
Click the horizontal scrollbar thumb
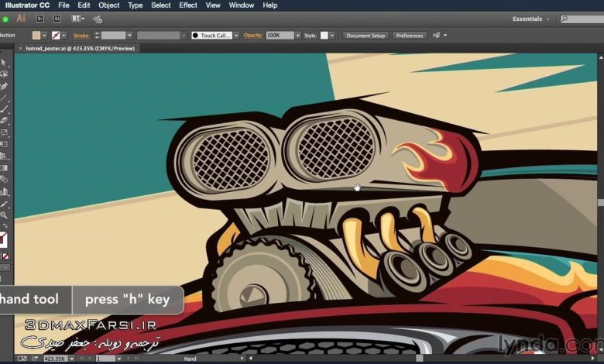(420, 359)
